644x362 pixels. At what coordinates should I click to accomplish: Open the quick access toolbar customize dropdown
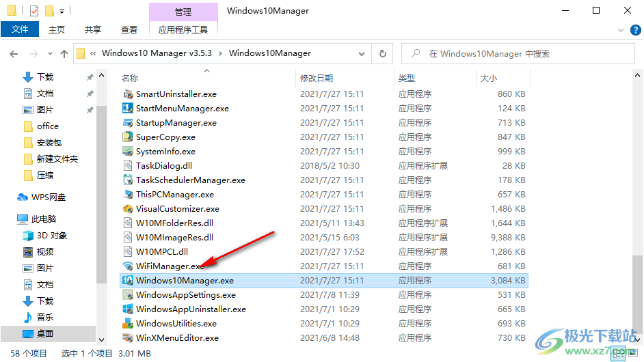(62, 12)
